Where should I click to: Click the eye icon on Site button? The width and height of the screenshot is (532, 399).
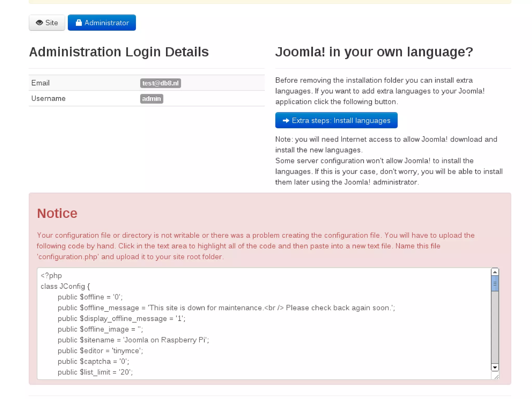click(39, 23)
